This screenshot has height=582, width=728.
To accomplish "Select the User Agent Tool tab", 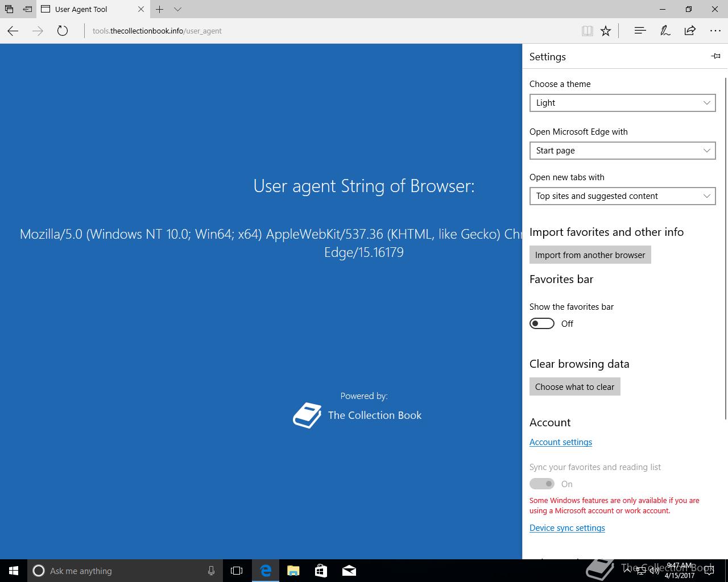I will pyautogui.click(x=93, y=9).
